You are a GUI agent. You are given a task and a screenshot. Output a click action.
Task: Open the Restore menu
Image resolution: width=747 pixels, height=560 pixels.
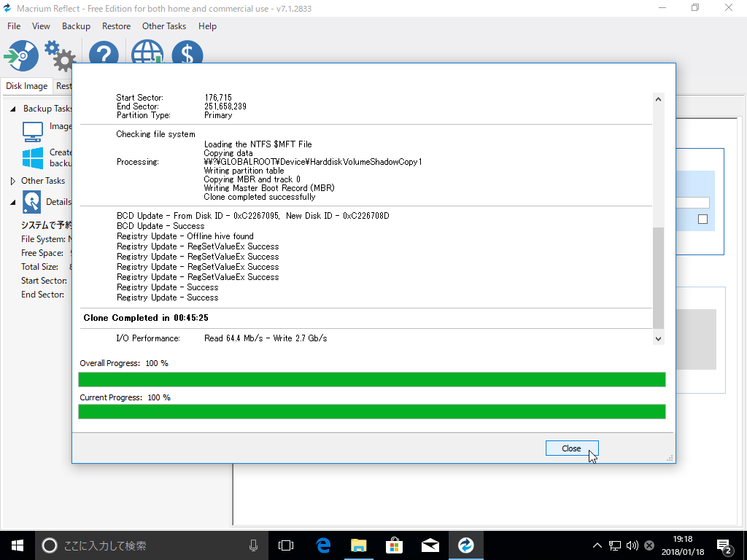(116, 26)
